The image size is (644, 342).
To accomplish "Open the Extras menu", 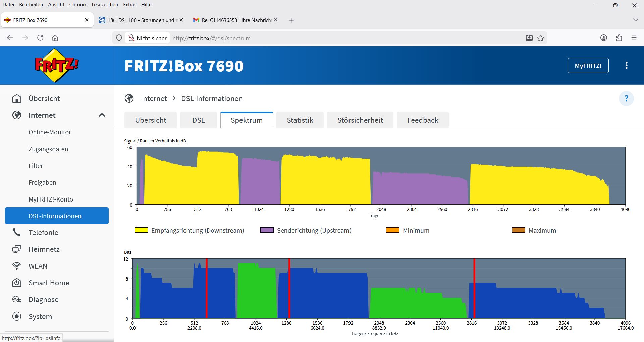I will coord(129,5).
